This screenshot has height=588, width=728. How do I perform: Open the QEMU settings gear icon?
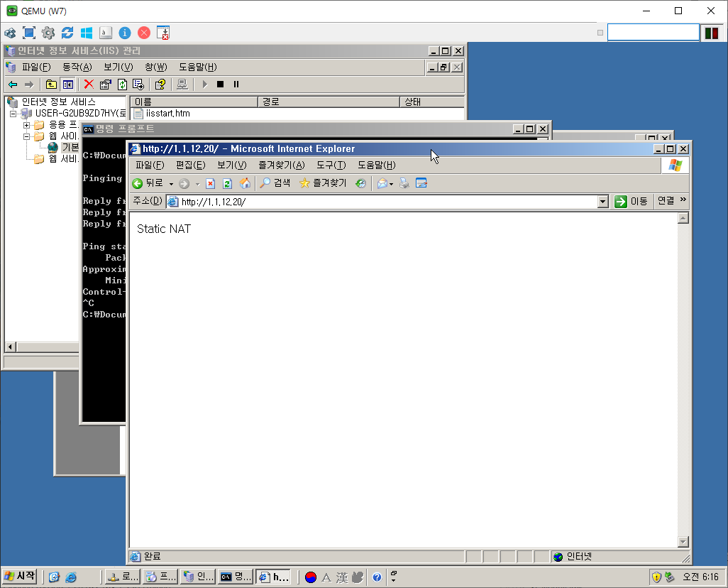tap(48, 33)
